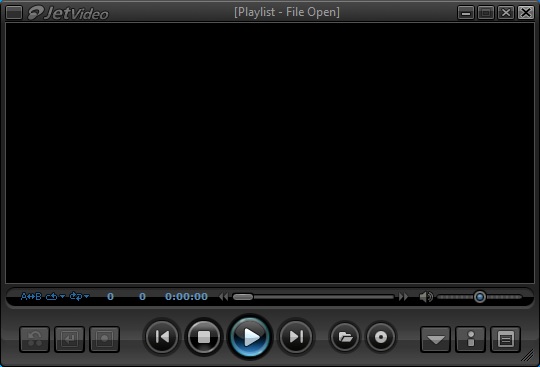The width and height of the screenshot is (540, 367).
Task: Click the rewind double-arrow icon
Action: (224, 297)
